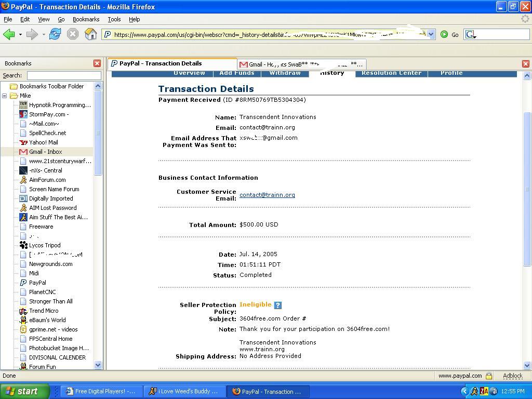The width and height of the screenshot is (532, 399).
Task: Open the gprime.net - videos bookmark
Action: click(x=54, y=329)
